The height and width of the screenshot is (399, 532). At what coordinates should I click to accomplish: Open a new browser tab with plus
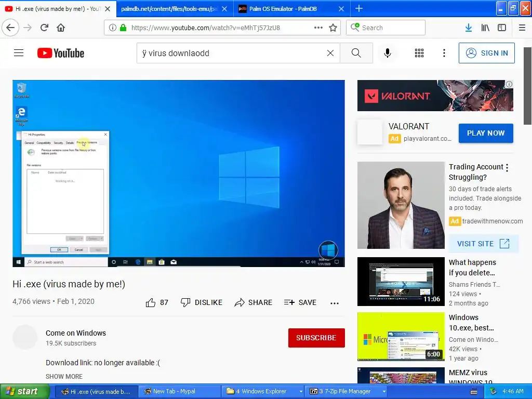point(358,8)
